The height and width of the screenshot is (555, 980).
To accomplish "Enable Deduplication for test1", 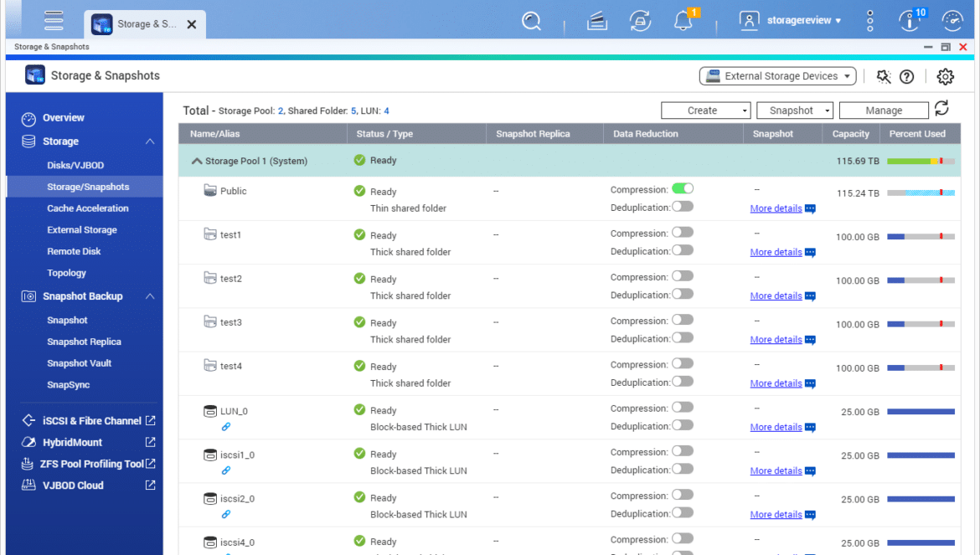I will 683,250.
